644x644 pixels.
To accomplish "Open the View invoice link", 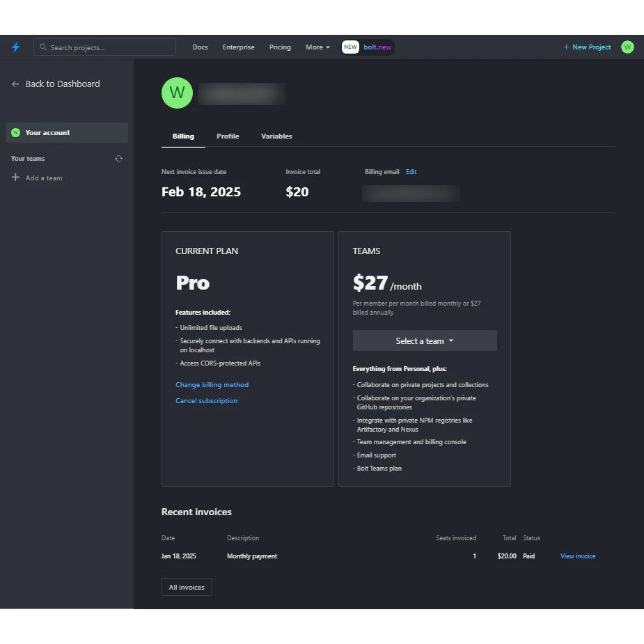I will [x=578, y=556].
